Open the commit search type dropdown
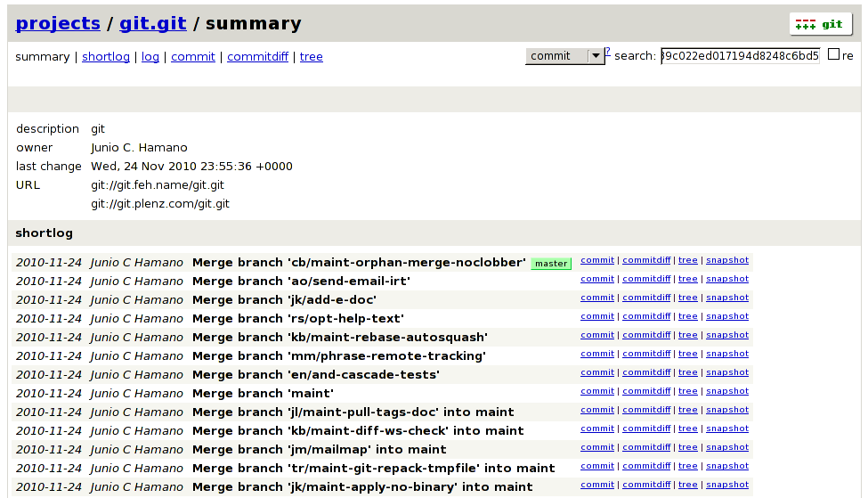Screen dimensions: 868x498 point(564,56)
